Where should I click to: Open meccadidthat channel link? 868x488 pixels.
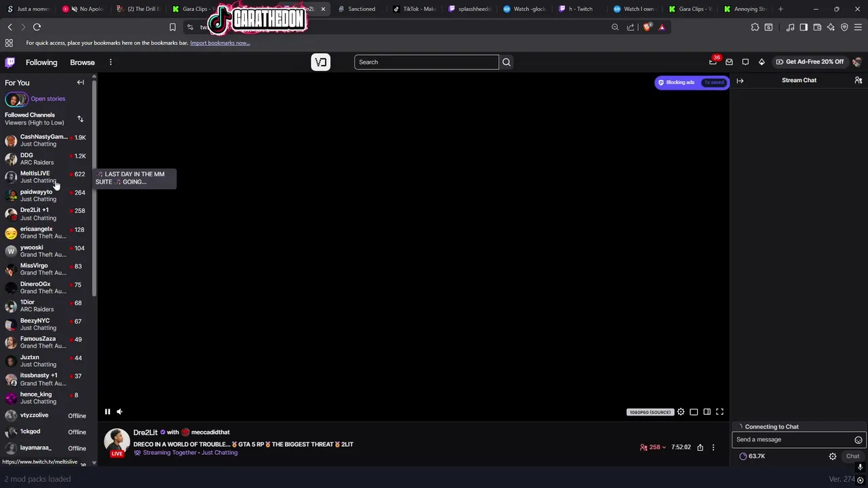coord(210,432)
